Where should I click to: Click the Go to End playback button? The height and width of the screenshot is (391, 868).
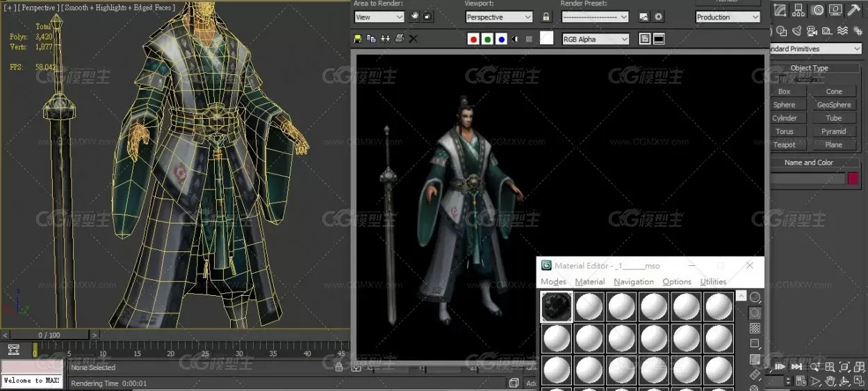click(796, 367)
